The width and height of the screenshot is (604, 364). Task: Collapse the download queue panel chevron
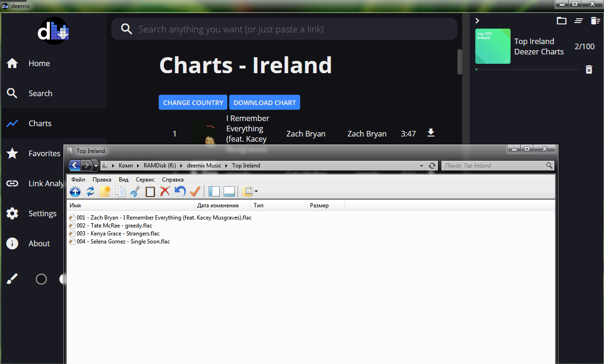tap(477, 21)
